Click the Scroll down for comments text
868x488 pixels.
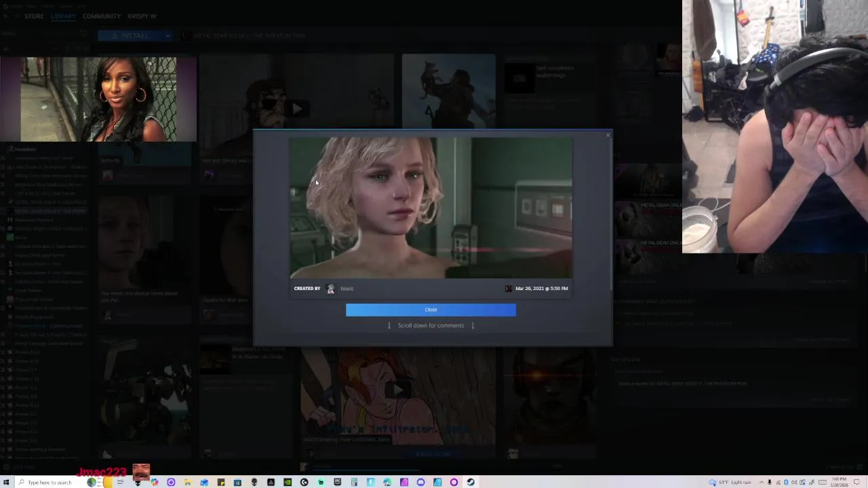coord(431,325)
